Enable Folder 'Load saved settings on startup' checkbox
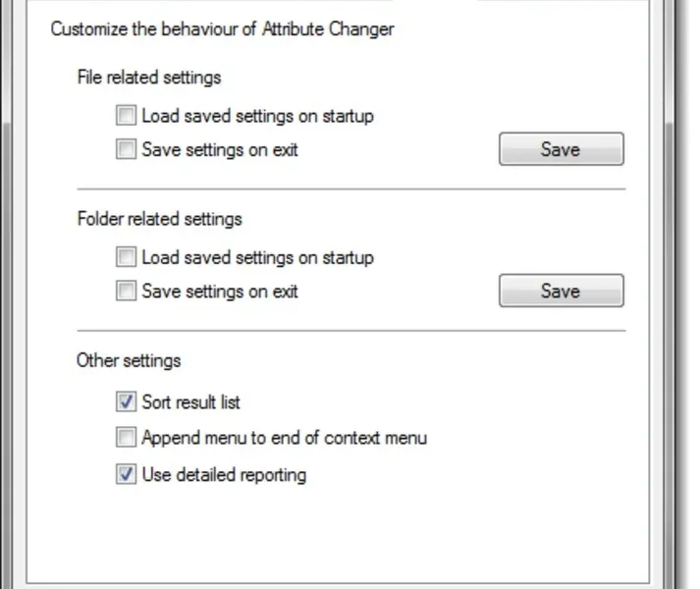The image size is (700, 589). (x=126, y=258)
